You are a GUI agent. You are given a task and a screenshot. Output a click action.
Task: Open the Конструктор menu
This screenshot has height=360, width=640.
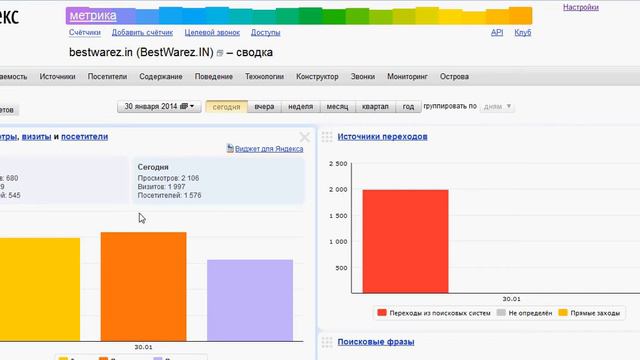tap(317, 76)
